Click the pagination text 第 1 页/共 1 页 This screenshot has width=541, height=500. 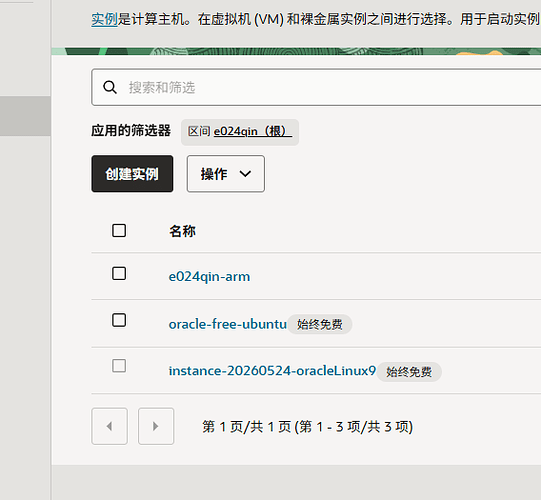247,427
